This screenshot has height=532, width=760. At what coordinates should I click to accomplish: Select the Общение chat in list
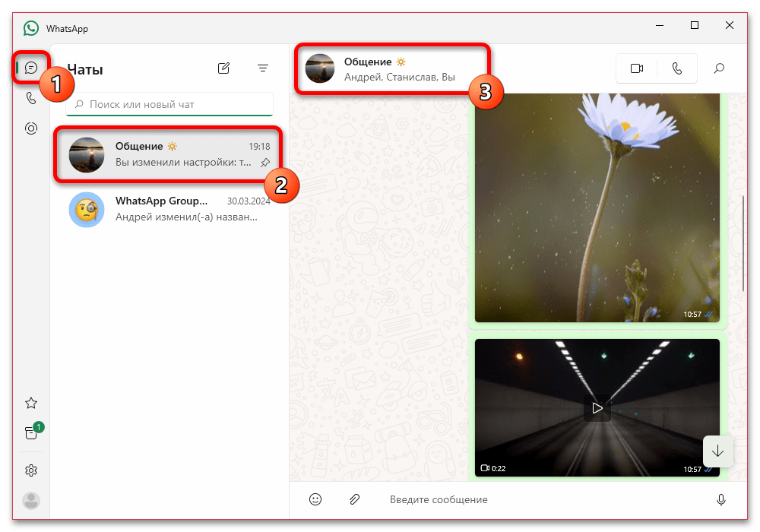[168, 154]
